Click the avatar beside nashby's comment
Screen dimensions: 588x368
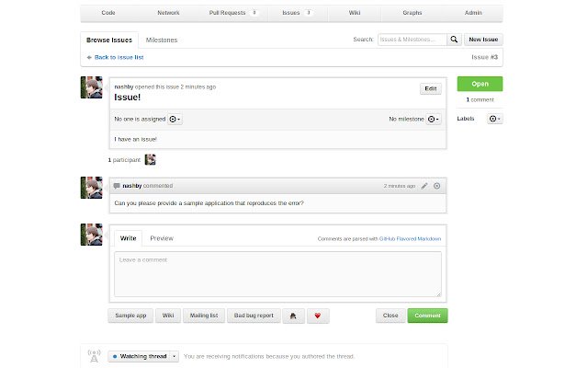pyautogui.click(x=92, y=188)
